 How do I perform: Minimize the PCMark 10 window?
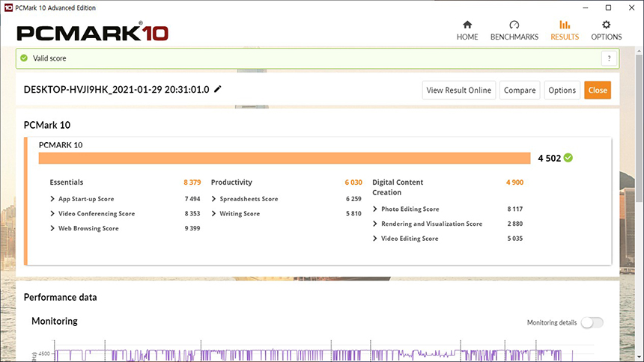click(x=586, y=7)
